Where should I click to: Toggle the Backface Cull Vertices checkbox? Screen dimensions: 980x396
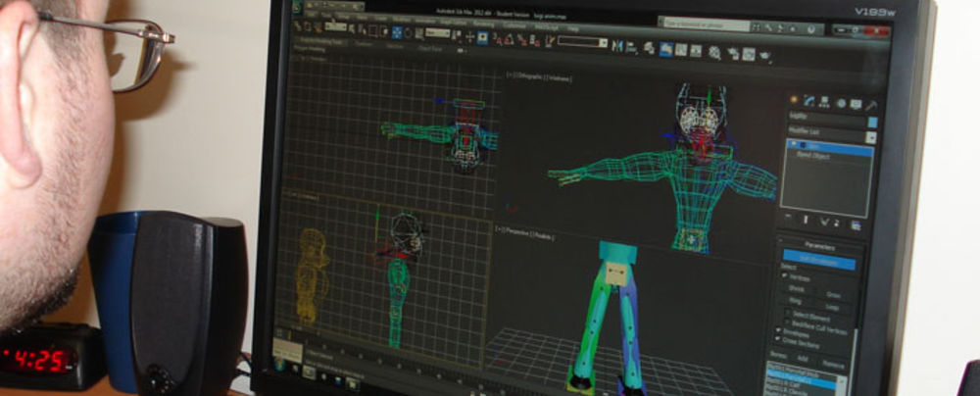tap(788, 322)
